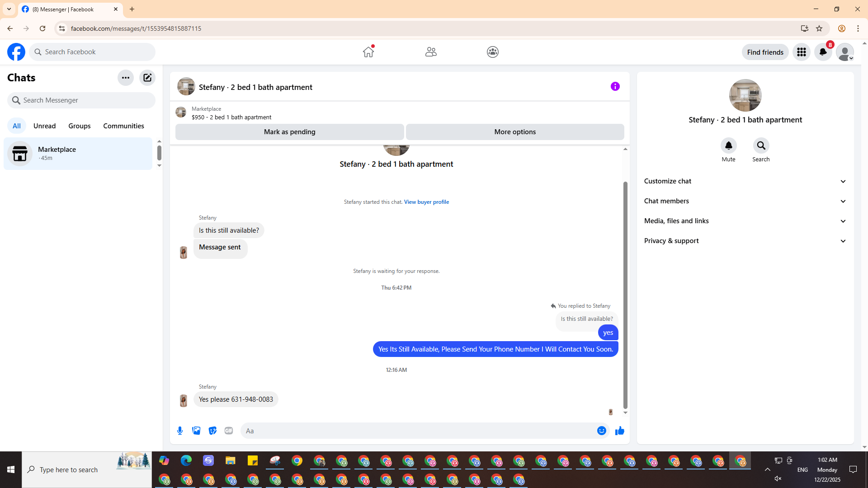Click the conversation scrollbar thumb
The width and height of the screenshot is (868, 488).
[625, 295]
